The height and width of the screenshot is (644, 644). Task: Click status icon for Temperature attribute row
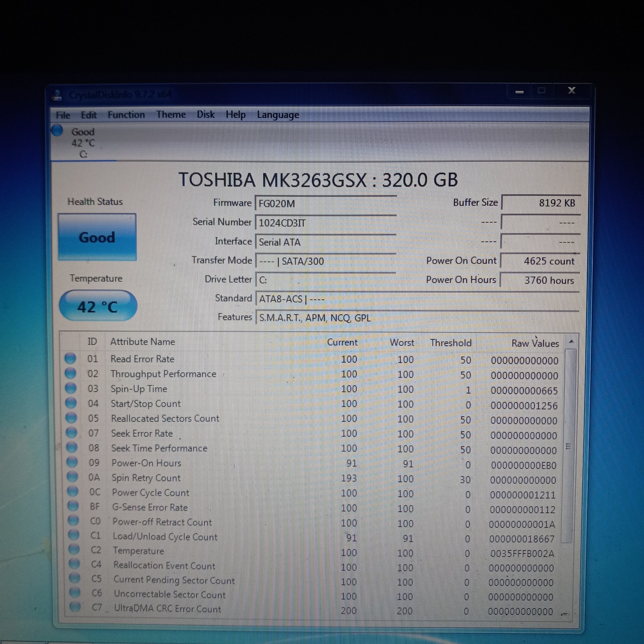[74, 549]
